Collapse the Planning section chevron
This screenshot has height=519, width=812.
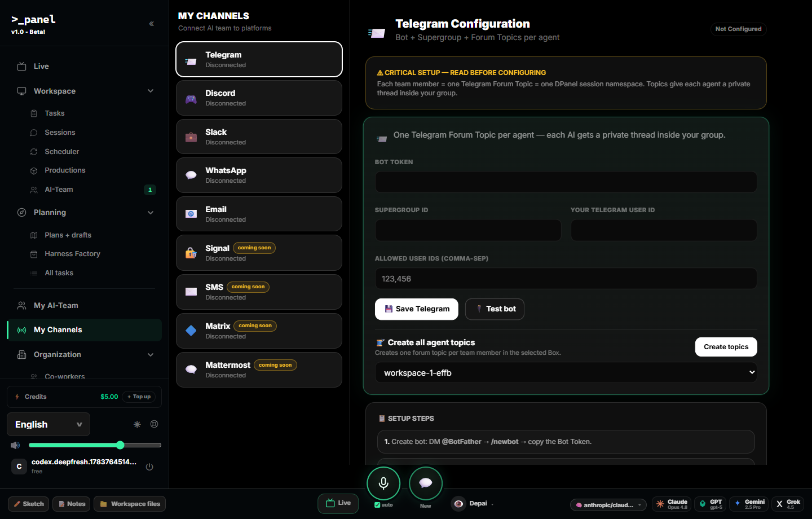(151, 213)
